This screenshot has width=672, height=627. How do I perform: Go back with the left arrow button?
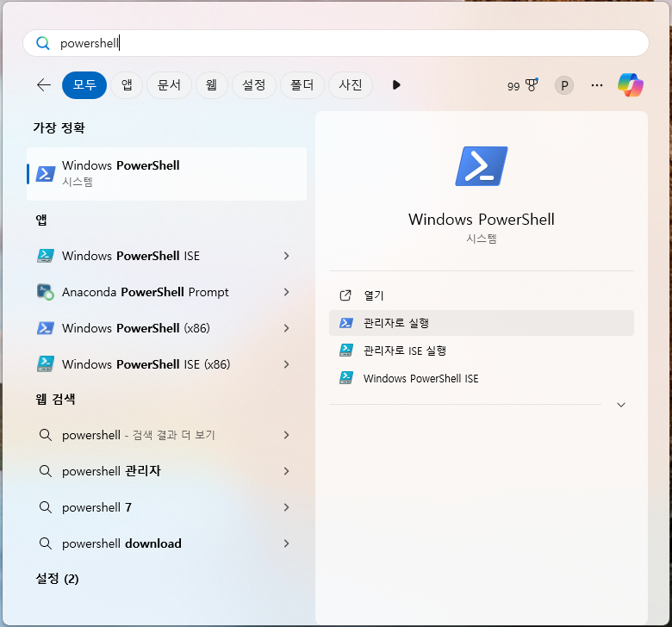(44, 85)
